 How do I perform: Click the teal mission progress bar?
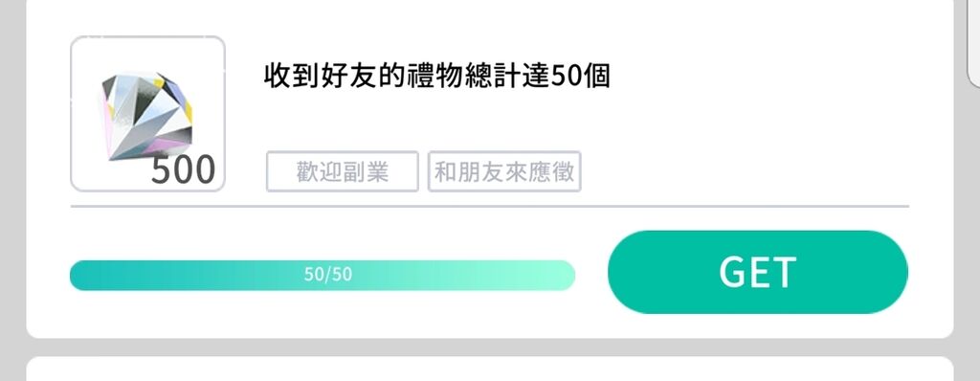pyautogui.click(x=323, y=276)
